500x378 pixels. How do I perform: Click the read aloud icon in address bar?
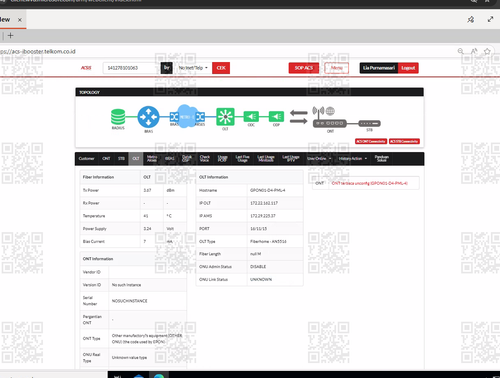tap(474, 51)
